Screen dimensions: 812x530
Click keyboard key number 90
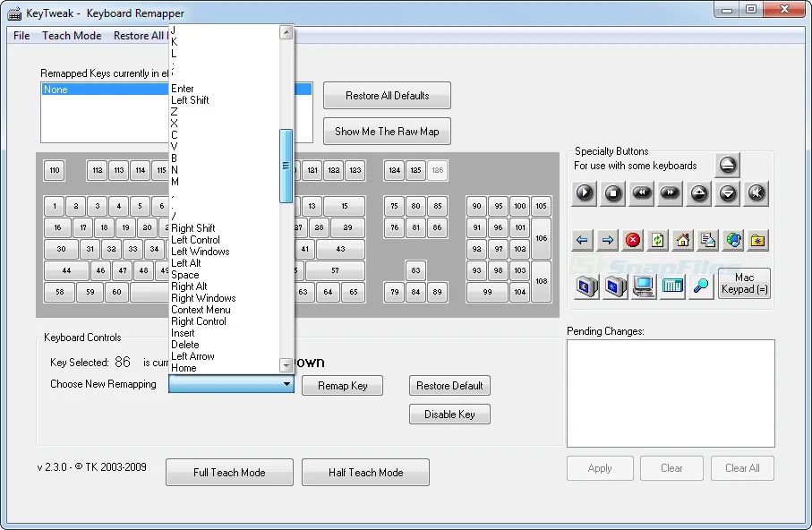[477, 206]
